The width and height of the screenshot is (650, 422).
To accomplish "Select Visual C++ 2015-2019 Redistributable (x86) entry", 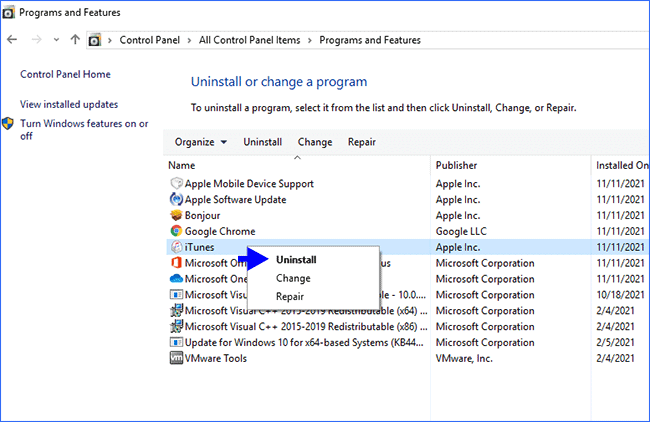I will (x=306, y=327).
